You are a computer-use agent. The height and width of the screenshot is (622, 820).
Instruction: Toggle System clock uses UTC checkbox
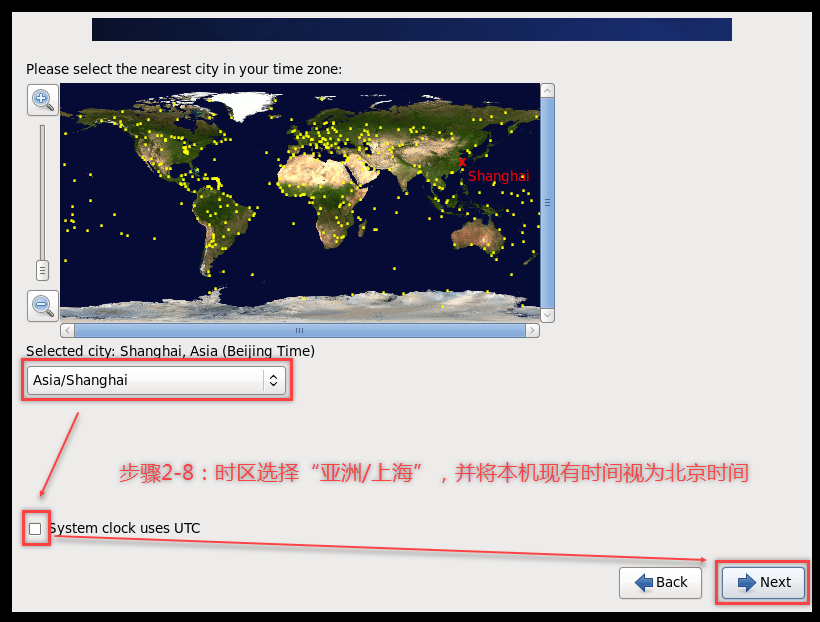point(35,528)
